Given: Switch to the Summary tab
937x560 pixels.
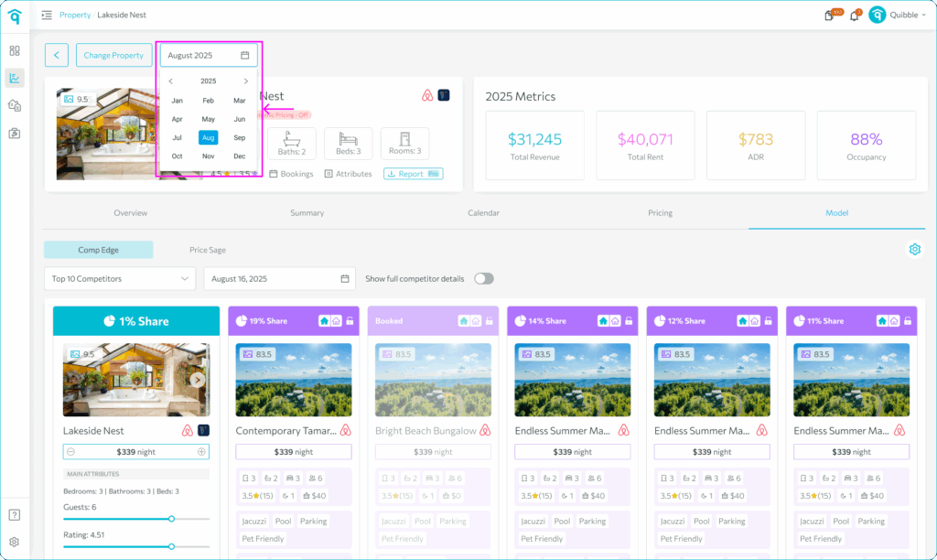Looking at the screenshot, I should (307, 213).
